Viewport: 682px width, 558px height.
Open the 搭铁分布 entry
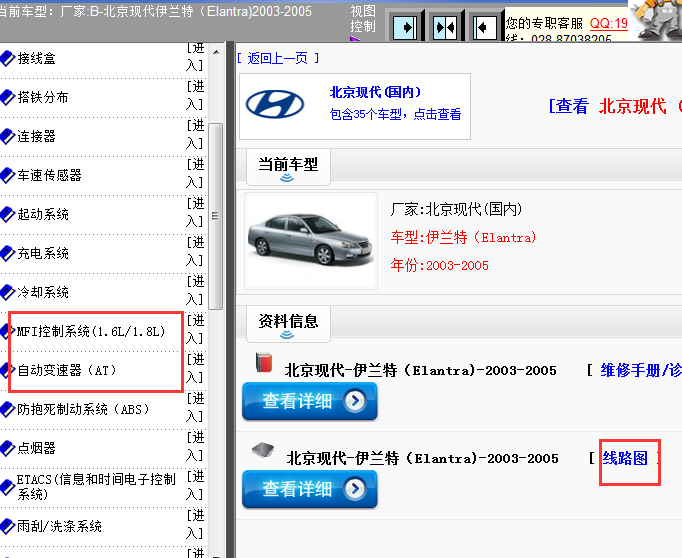tap(43, 97)
